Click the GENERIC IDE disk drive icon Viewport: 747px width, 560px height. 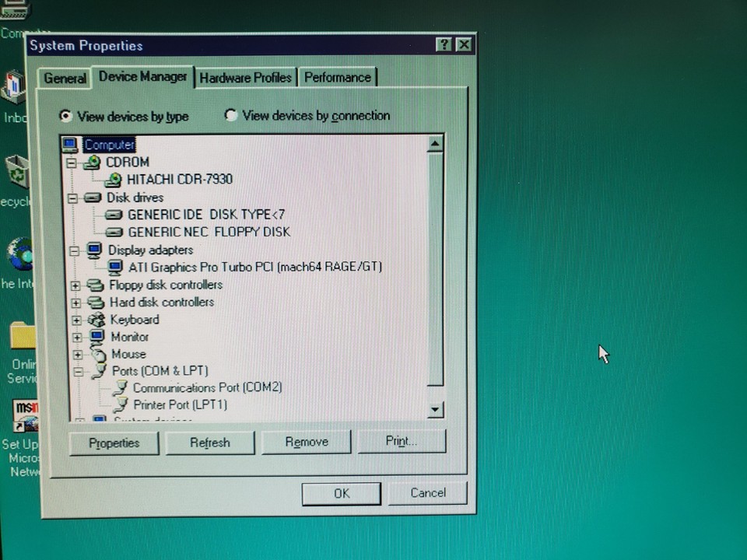pyautogui.click(x=114, y=215)
